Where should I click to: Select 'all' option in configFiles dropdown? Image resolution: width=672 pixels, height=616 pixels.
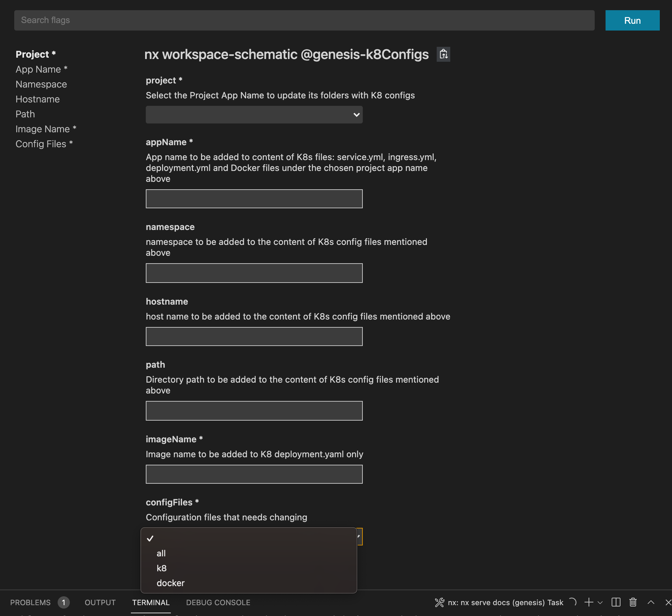[161, 553]
